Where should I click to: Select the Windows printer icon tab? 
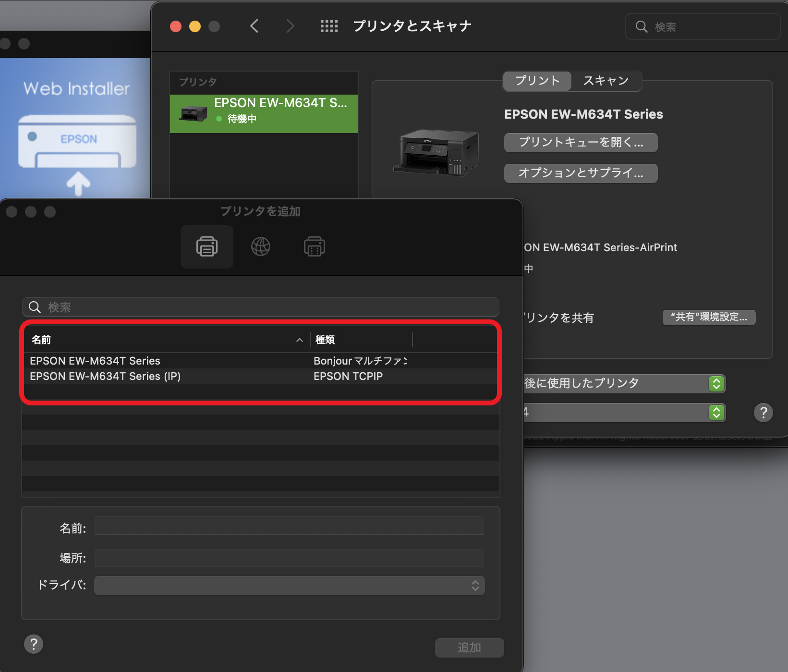click(x=315, y=247)
